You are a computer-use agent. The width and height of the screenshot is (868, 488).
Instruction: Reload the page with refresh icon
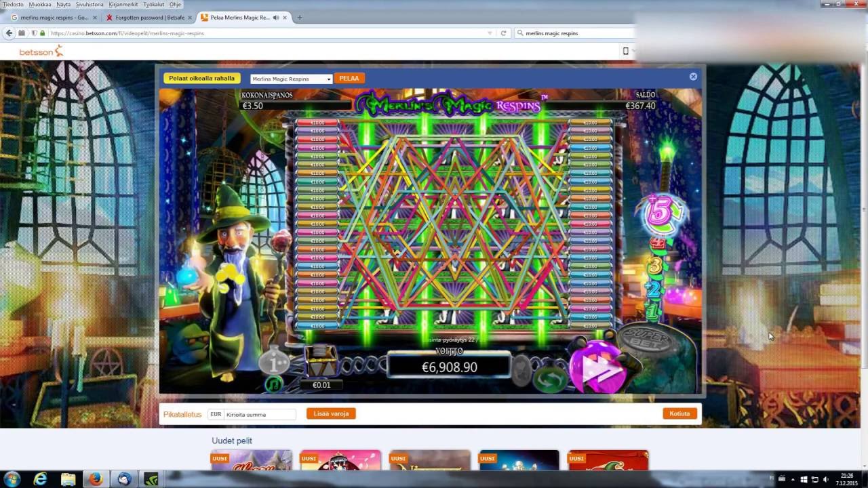tap(503, 33)
